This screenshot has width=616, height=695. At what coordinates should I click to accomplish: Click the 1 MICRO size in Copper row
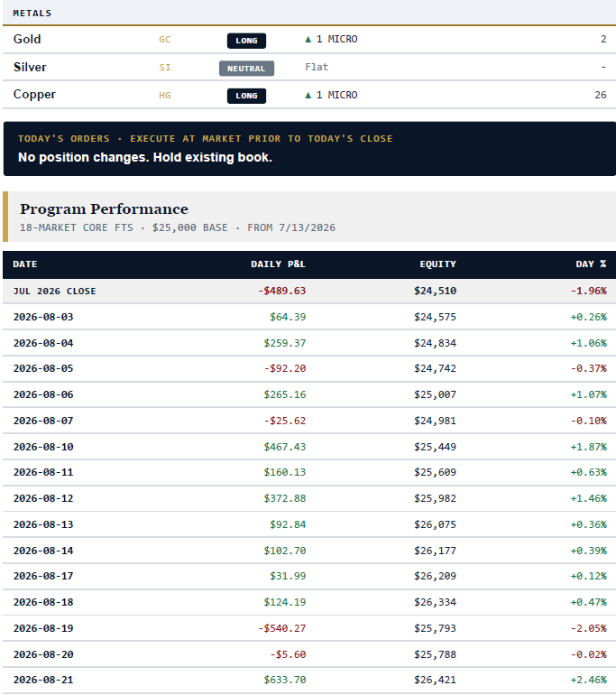337,95
